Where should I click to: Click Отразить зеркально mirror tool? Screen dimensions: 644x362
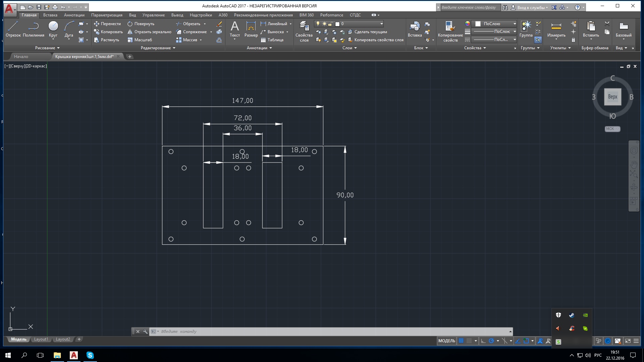tap(150, 32)
